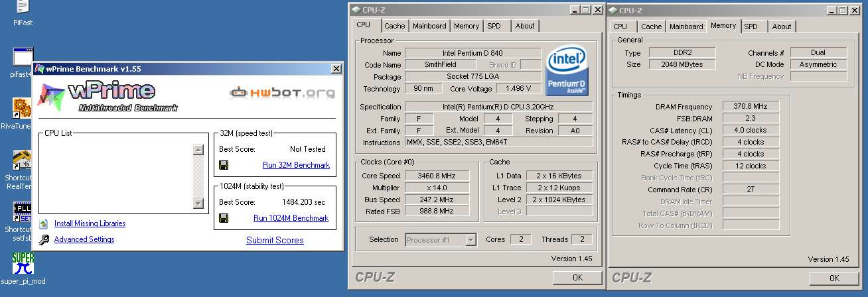The image size is (868, 297).
Task: Click the Cycle Time (tRAS) value 12 clocks
Action: pos(751,166)
